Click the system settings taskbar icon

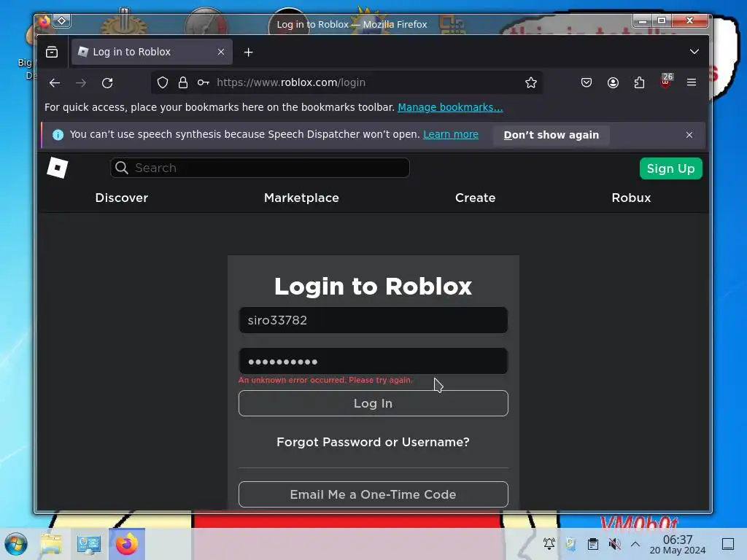[88, 544]
